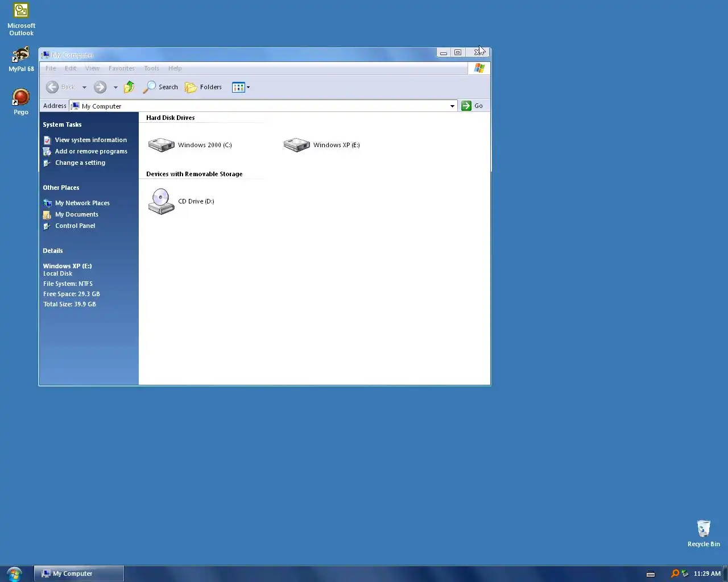Expand the Address bar dropdown list
The width and height of the screenshot is (728, 582).
click(x=452, y=106)
